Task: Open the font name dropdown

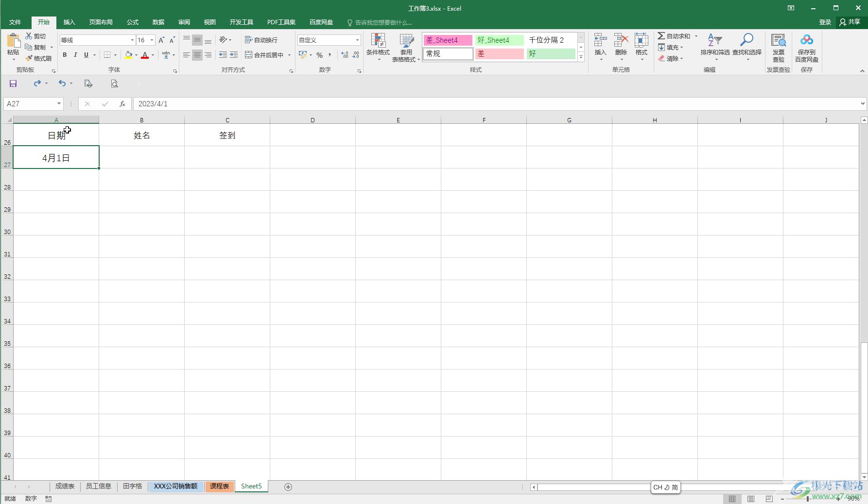Action: point(132,40)
